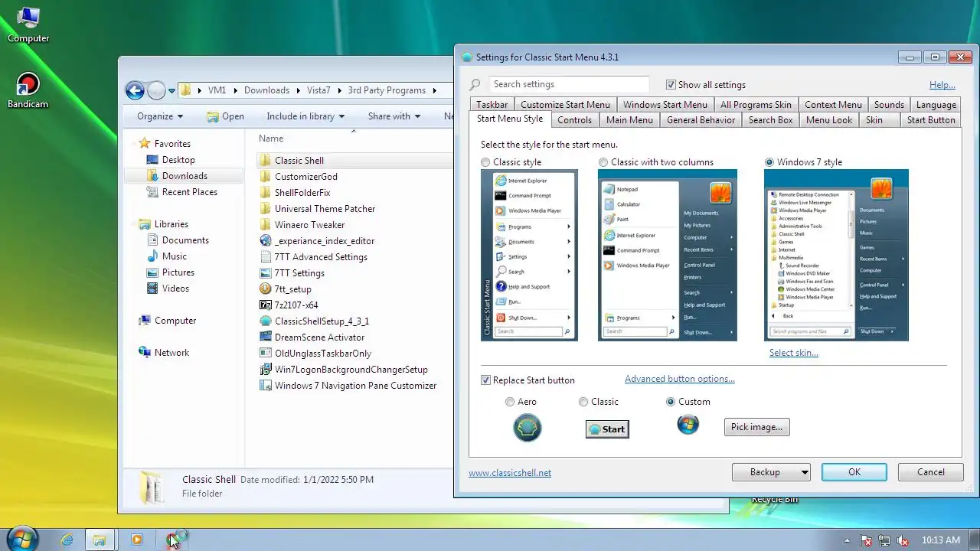980x551 pixels.
Task: Show hidden tray icons arrow
Action: coord(847,540)
